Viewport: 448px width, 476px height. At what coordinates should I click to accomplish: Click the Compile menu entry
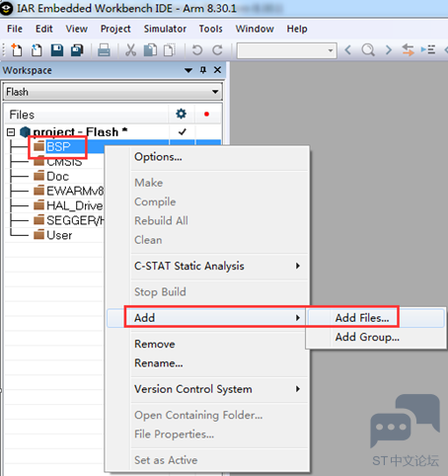(x=207, y=201)
